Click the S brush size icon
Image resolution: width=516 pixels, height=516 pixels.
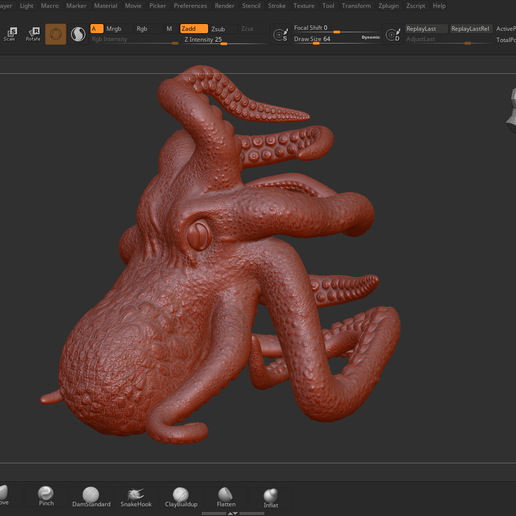[x=280, y=34]
